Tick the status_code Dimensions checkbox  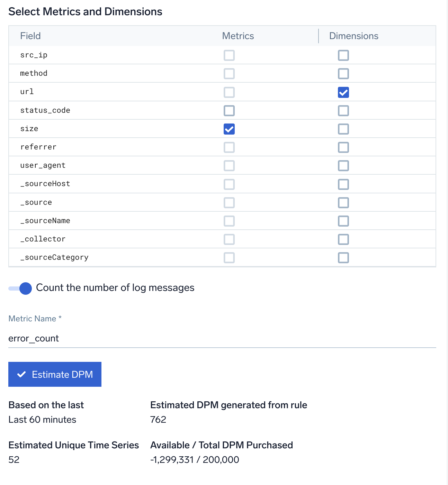[343, 111]
